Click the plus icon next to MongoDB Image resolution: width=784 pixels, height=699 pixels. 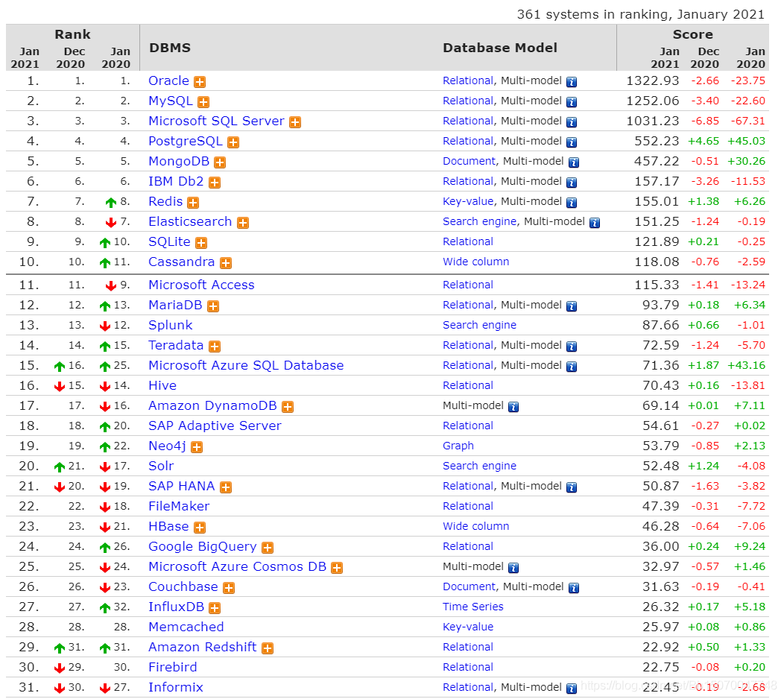pyautogui.click(x=220, y=162)
